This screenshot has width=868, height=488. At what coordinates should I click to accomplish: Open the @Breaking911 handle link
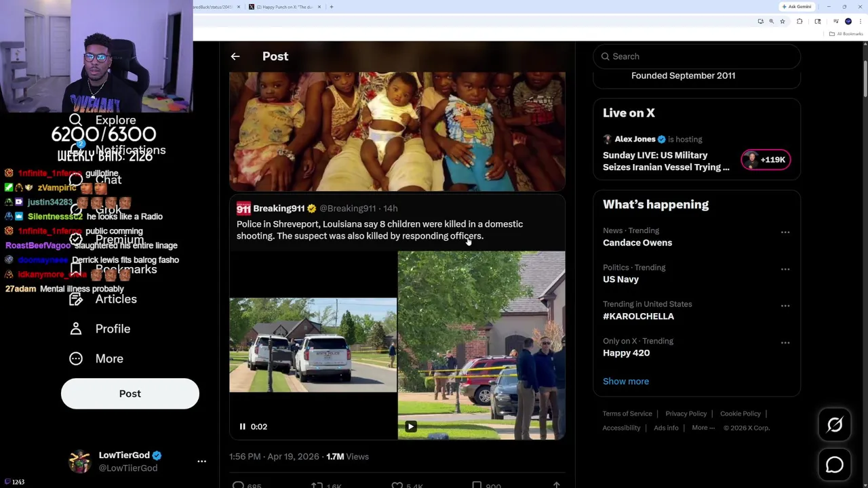pyautogui.click(x=347, y=208)
